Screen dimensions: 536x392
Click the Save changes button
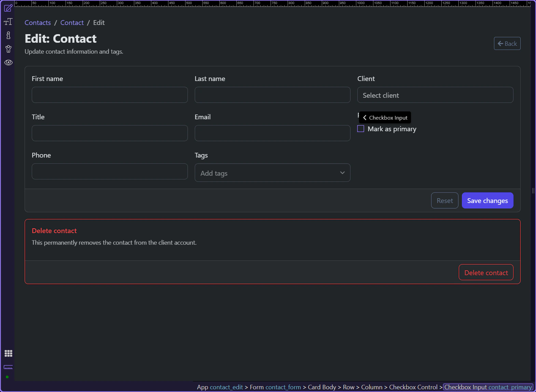(487, 201)
